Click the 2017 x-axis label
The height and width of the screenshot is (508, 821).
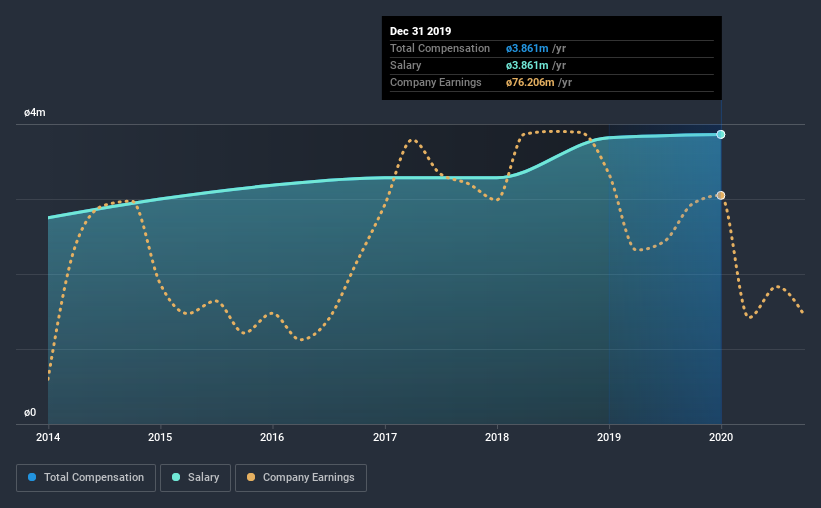click(x=385, y=437)
